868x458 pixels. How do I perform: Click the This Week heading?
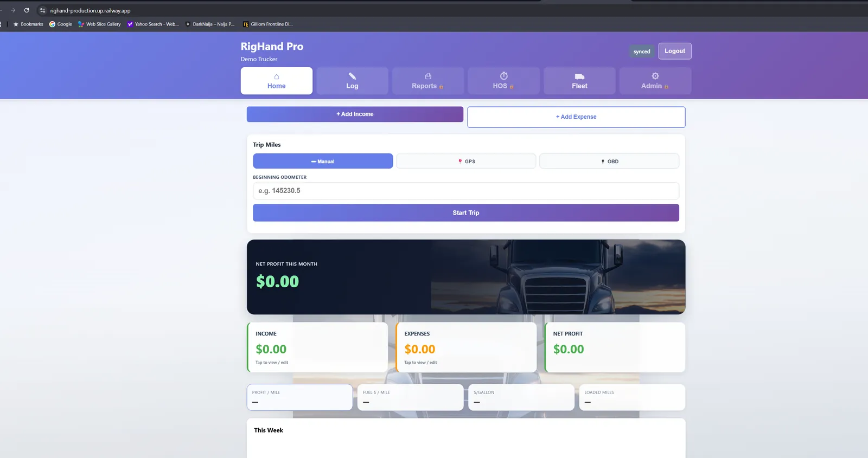pyautogui.click(x=269, y=430)
